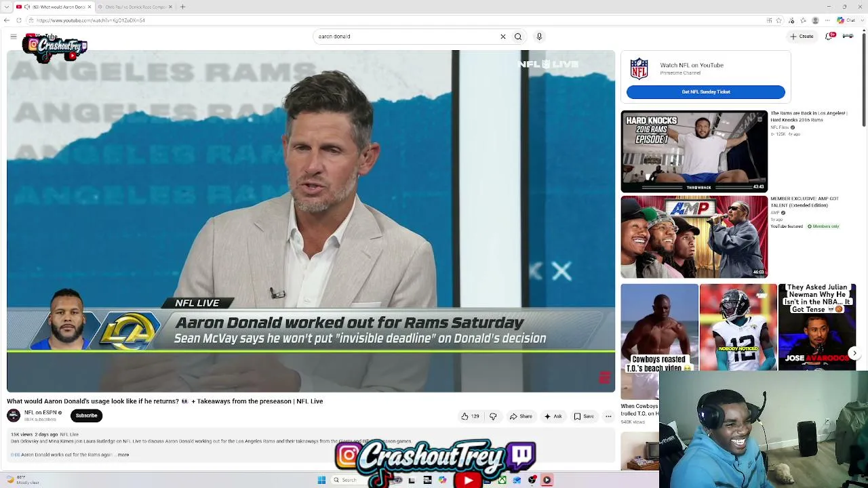Reload the page with refresh button
This screenshot has width=868, height=488.
pos(19,20)
